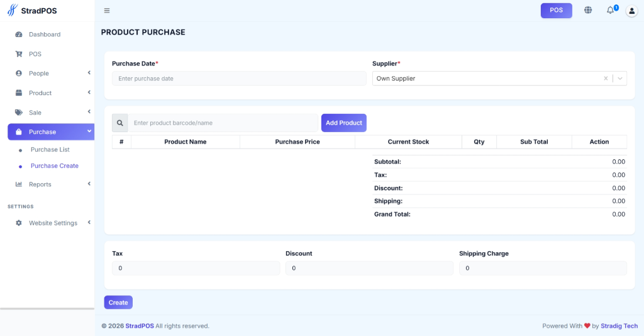Image resolution: width=644 pixels, height=336 pixels.
Task: Click the sidebar horizontal scrollbar
Action: tap(47, 308)
